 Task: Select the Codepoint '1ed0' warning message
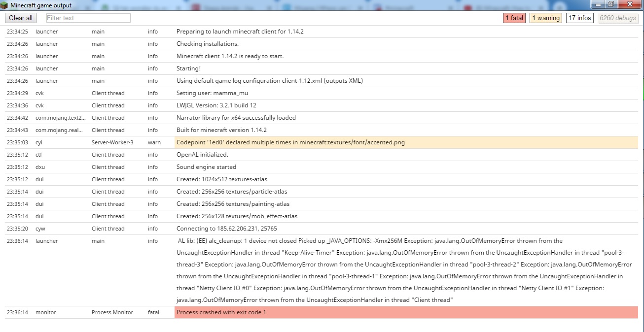(x=290, y=142)
